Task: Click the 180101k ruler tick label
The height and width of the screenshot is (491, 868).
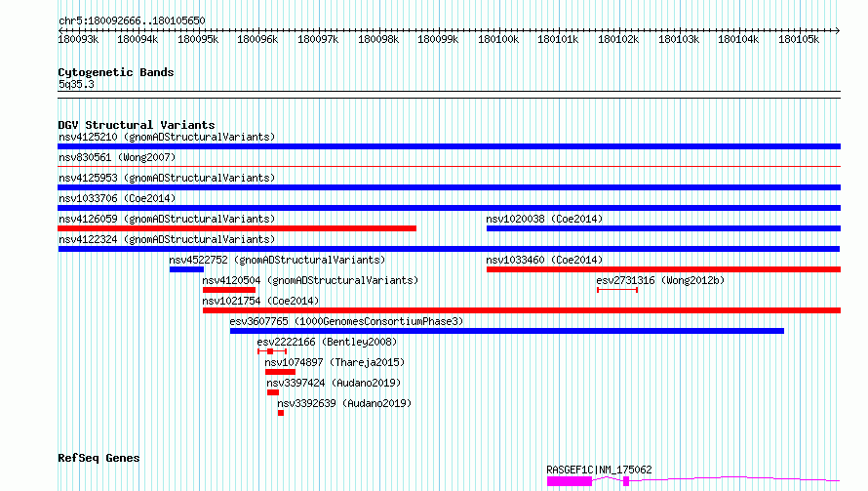Action: pos(558,39)
